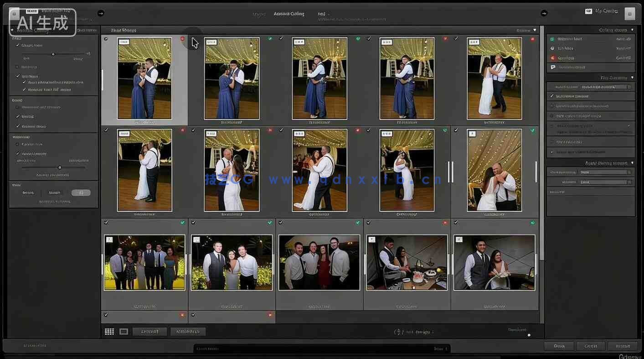Viewport: 644px width, 359px height.
Task: Click the green flag on the second dance thumbnail
Action: [x=270, y=39]
